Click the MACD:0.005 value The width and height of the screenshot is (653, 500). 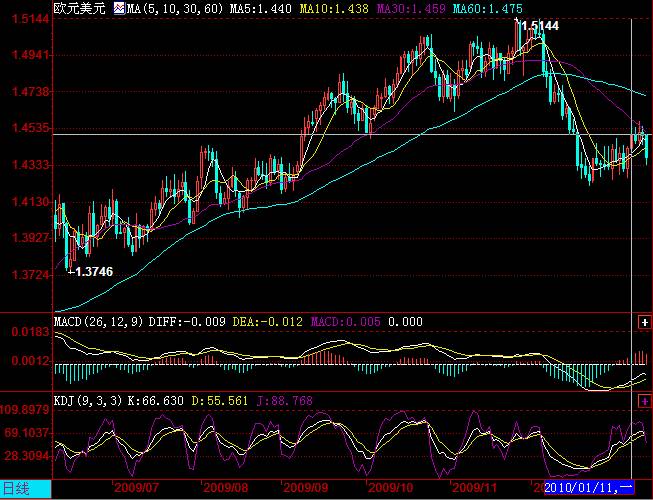tap(346, 322)
